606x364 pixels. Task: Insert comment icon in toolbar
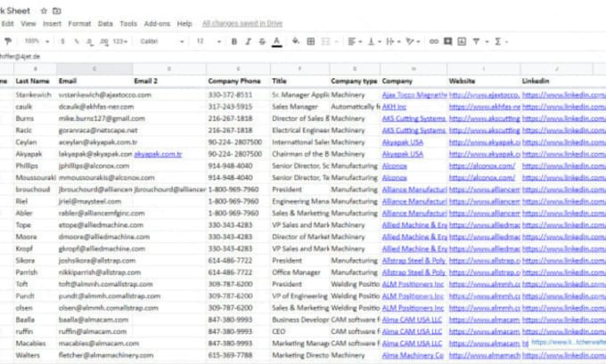[447, 41]
